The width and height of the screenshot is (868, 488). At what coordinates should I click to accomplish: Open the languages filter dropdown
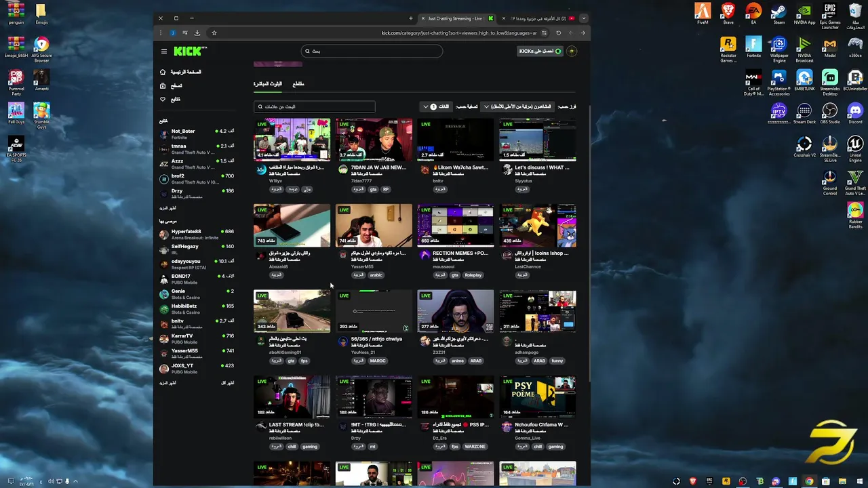point(436,106)
